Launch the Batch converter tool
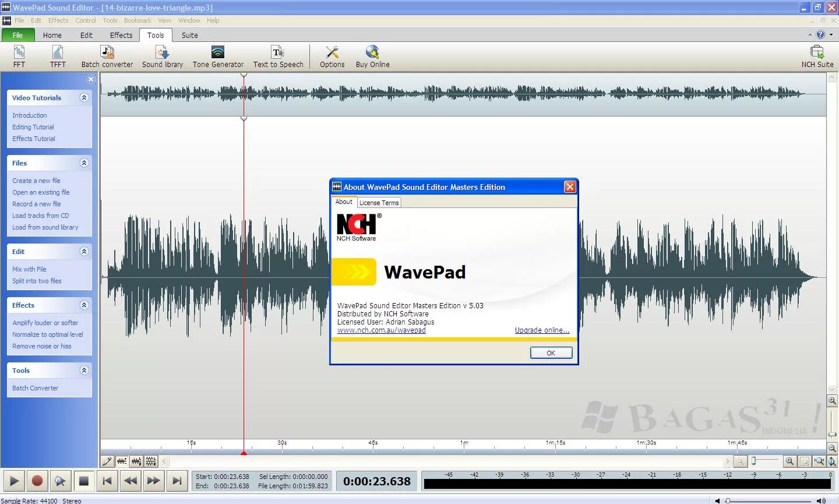Screen dimensions: 839x504 coord(107,57)
